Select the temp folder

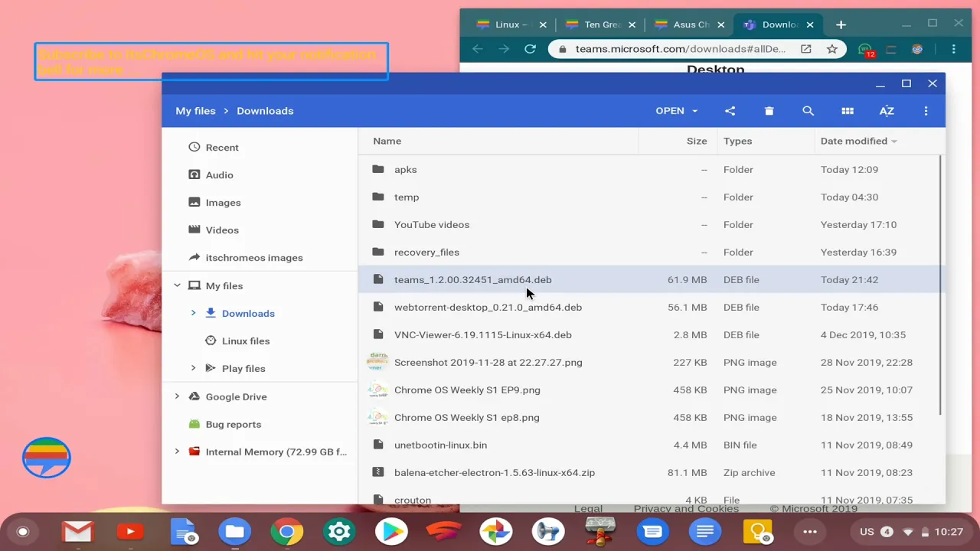(648, 197)
